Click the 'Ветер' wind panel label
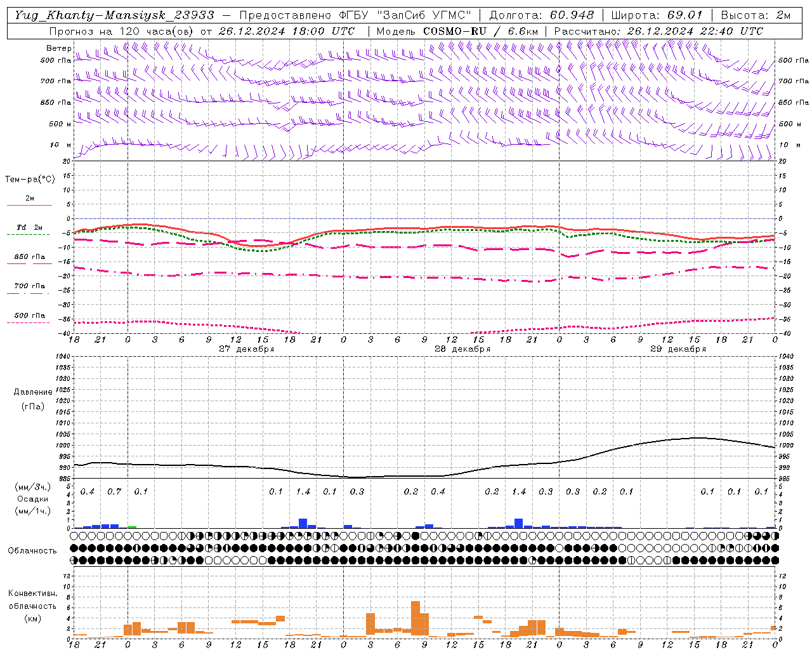812x650 pixels. 58,48
